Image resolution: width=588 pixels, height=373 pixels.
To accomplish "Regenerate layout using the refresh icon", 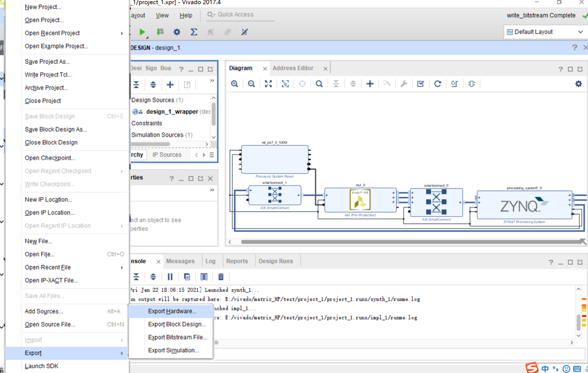I will 437,84.
